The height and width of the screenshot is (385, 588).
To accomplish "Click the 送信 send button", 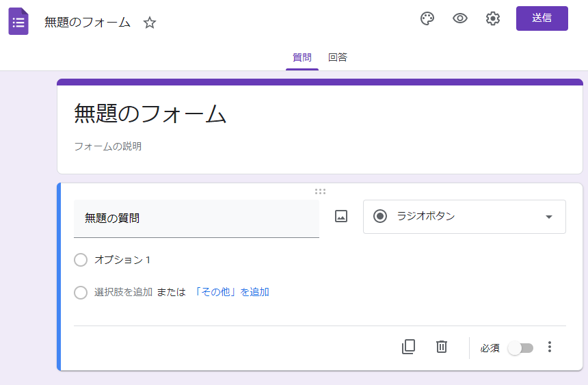I will [x=542, y=18].
